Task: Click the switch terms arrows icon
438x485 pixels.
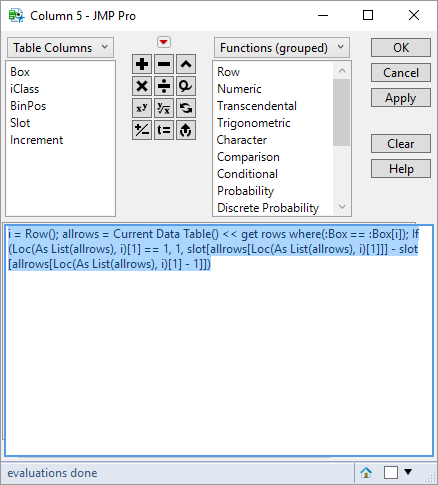Action: tap(186, 108)
